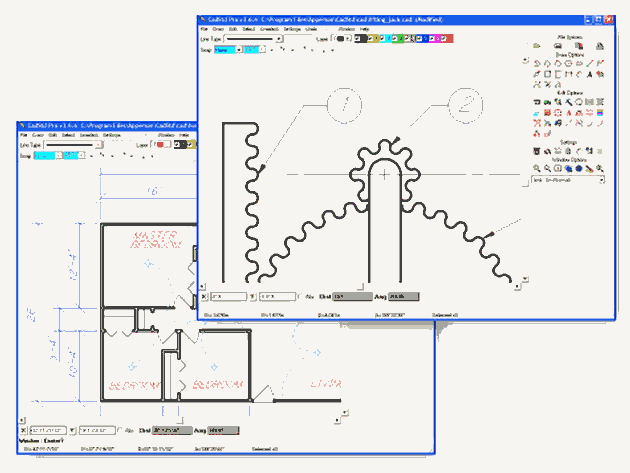This screenshot has height=473, width=630.
Task: Click the X coordinate button in front window
Action: (x=204, y=297)
